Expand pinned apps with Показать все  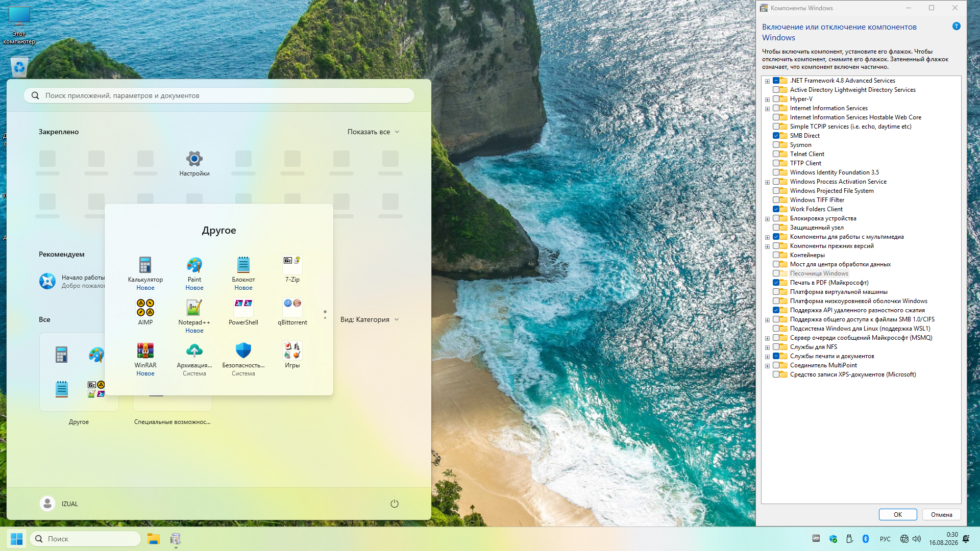(374, 132)
